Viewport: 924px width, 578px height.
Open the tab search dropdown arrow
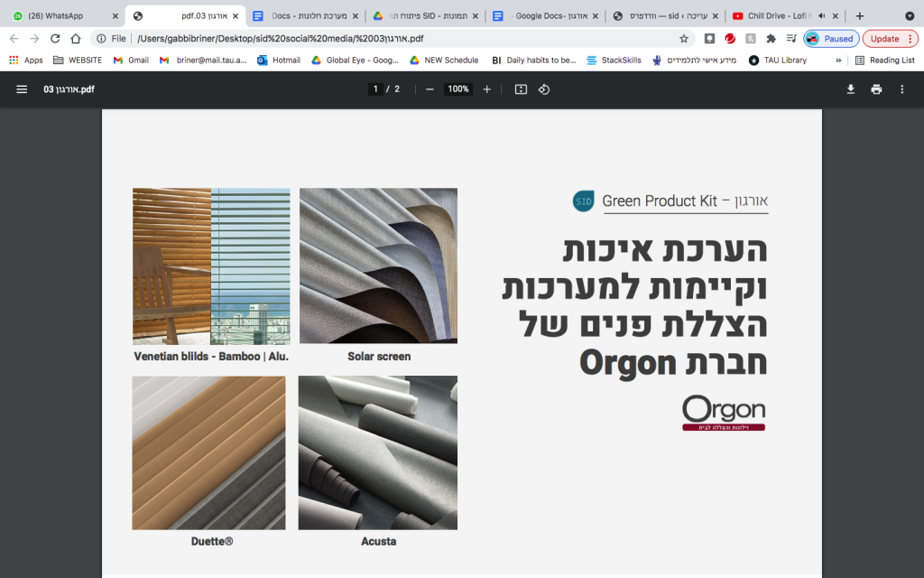click(x=910, y=16)
